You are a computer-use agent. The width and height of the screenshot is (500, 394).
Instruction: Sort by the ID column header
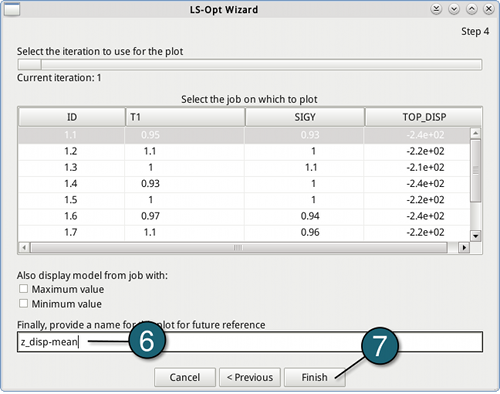[72, 117]
